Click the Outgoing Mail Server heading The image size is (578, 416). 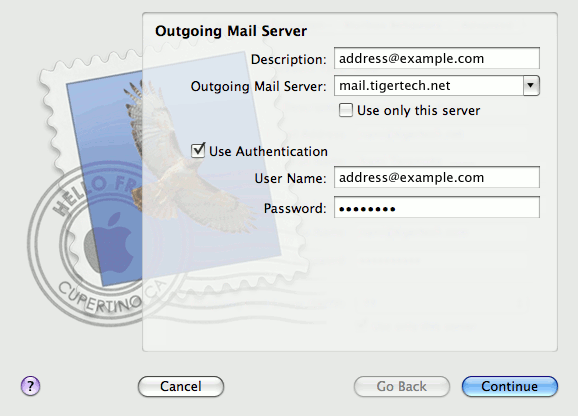click(231, 31)
